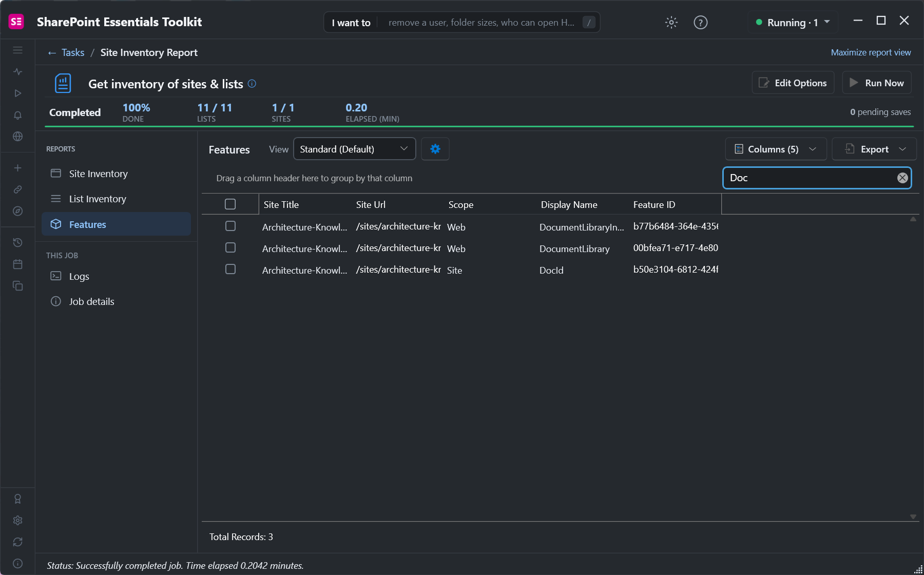Open the Export dropdown

874,149
